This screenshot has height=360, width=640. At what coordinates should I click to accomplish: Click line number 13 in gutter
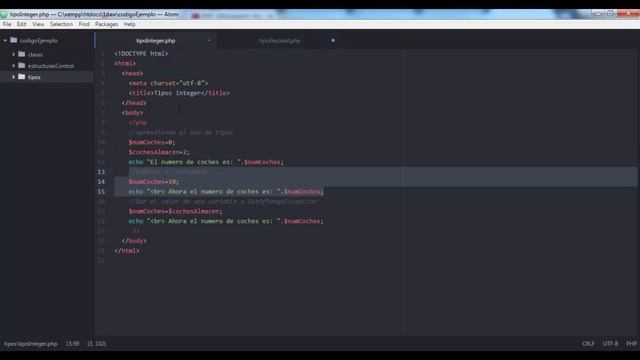click(101, 172)
